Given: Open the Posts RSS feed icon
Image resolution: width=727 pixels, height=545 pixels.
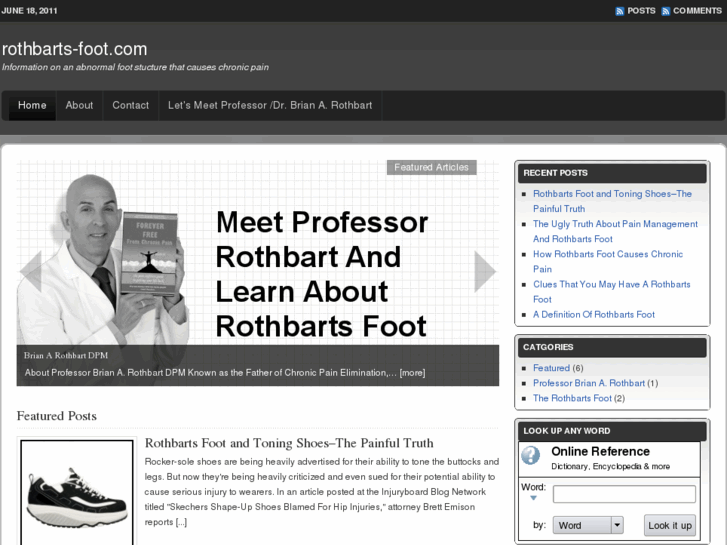Looking at the screenshot, I should [619, 11].
